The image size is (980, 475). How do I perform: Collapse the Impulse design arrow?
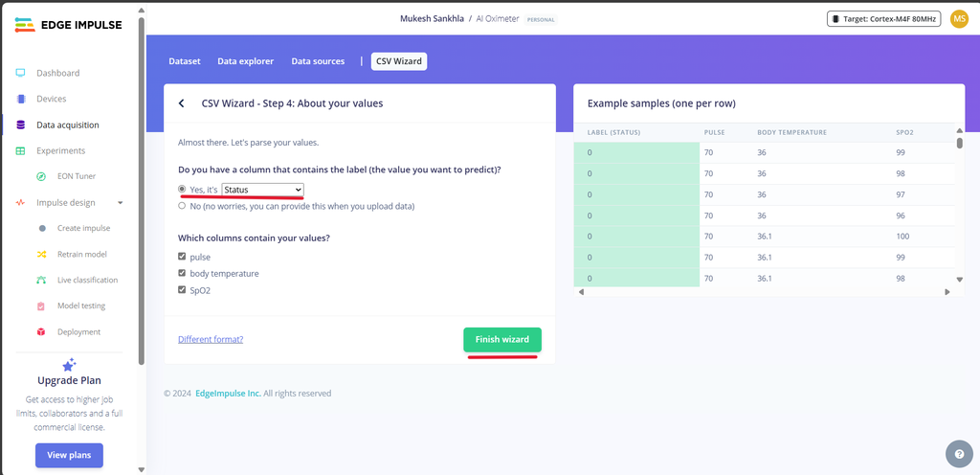click(x=121, y=202)
